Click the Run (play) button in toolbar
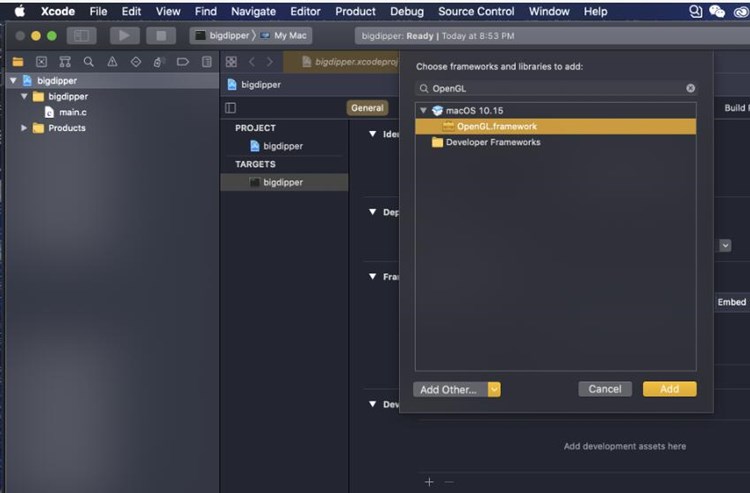The height and width of the screenshot is (493, 750). (124, 35)
